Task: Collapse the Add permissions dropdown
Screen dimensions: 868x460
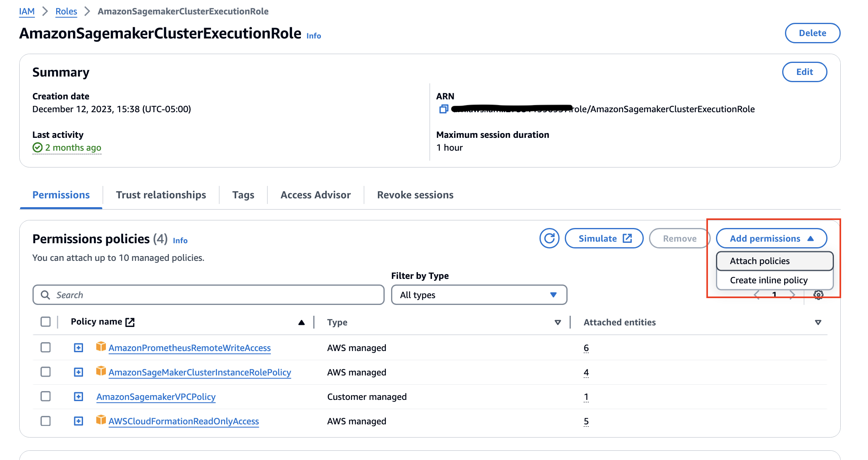Action: click(x=771, y=238)
